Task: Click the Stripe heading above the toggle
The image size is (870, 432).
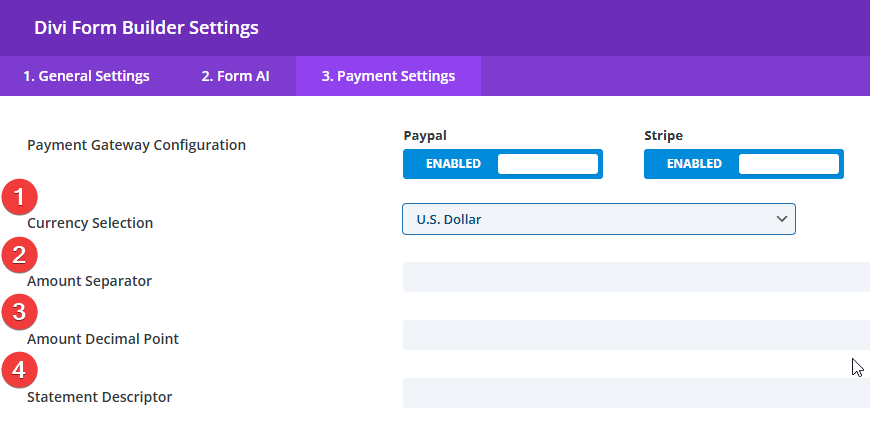Action: click(664, 135)
